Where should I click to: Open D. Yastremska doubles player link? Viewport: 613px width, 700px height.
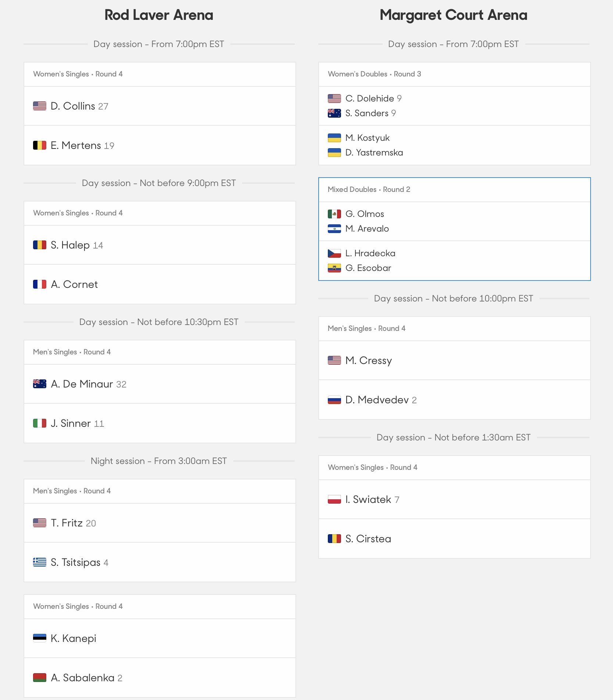[374, 153]
